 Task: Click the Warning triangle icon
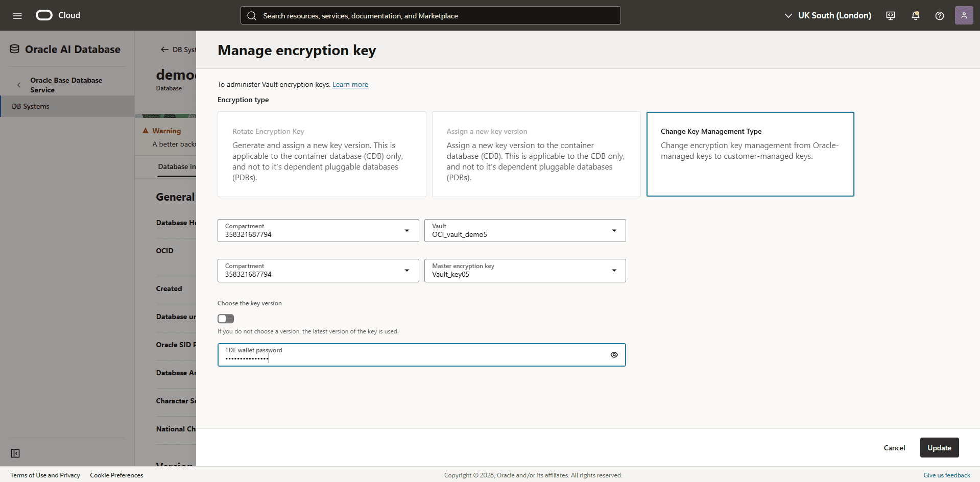pos(146,131)
